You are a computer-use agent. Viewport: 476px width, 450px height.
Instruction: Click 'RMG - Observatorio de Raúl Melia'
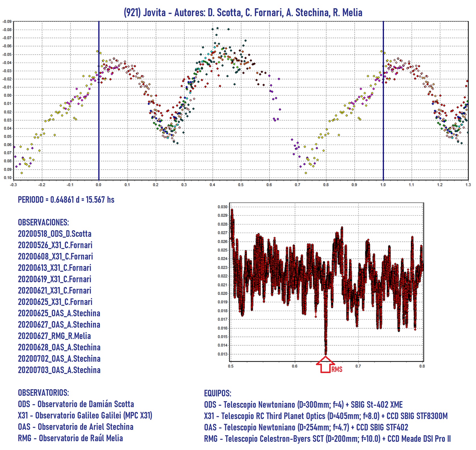70,438
